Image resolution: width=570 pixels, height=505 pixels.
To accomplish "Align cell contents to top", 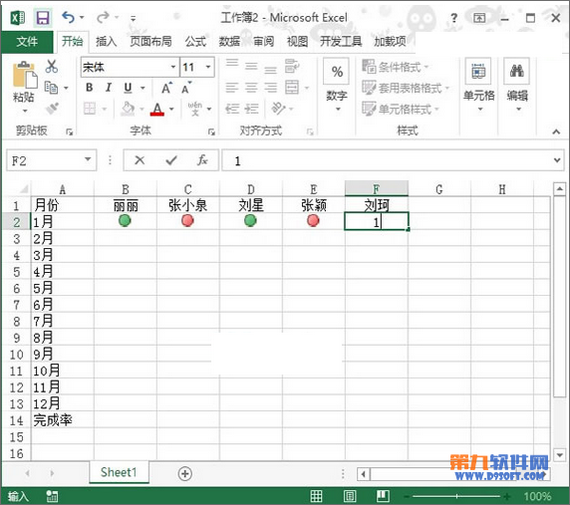I will pos(232,63).
